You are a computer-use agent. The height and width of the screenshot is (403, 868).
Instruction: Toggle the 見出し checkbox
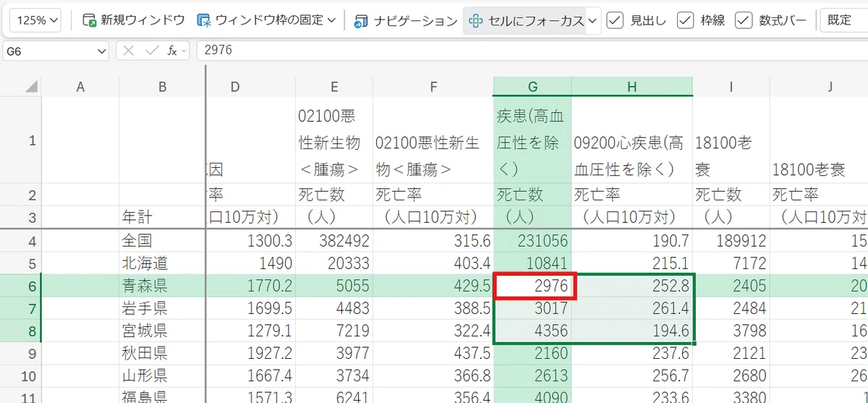615,20
